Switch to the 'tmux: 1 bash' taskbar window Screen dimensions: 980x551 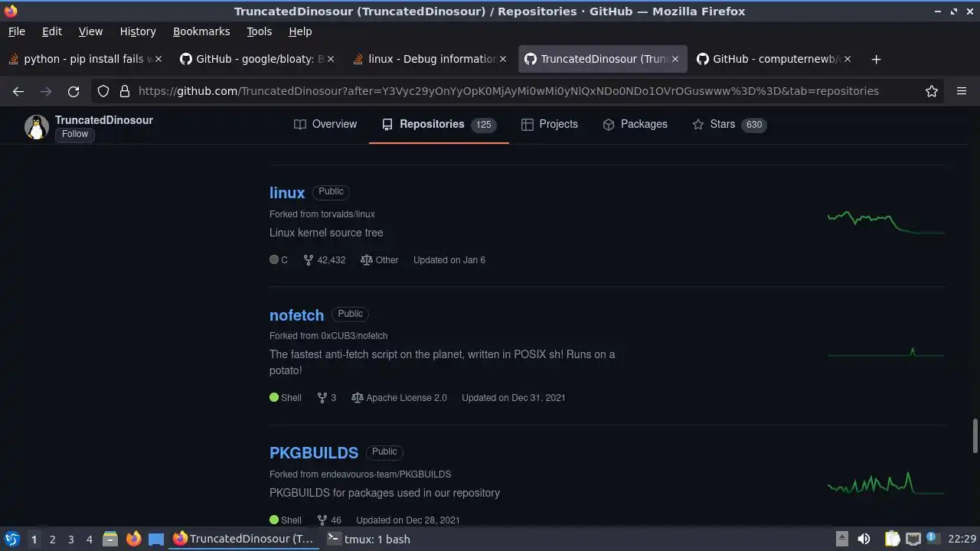click(x=368, y=540)
